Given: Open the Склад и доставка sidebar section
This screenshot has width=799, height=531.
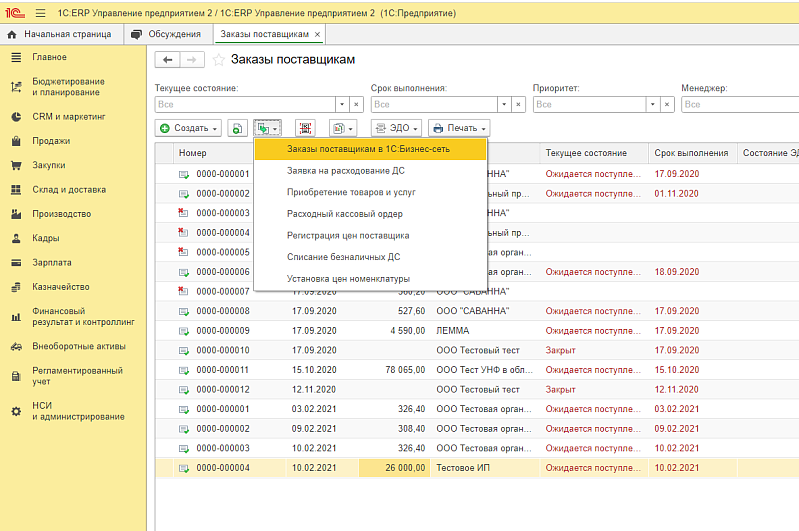Looking at the screenshot, I should pyautogui.click(x=68, y=190).
